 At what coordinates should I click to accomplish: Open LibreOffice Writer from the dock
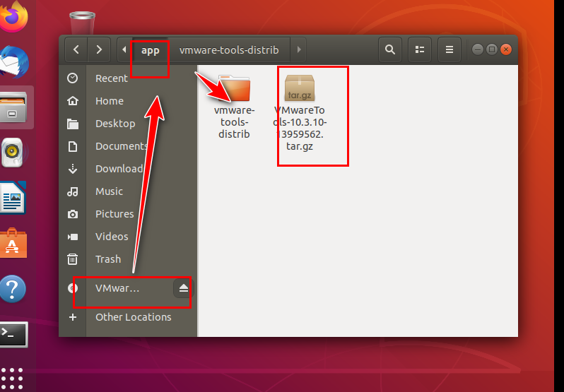tap(13, 198)
